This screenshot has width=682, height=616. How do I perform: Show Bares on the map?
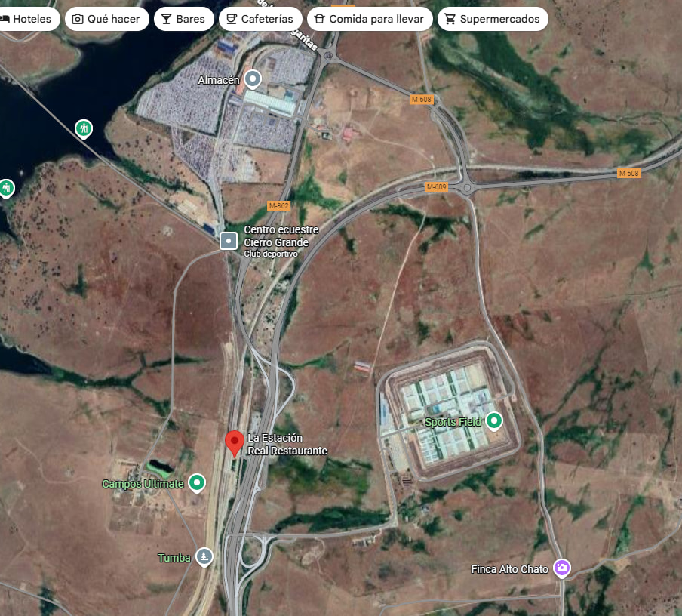click(183, 19)
